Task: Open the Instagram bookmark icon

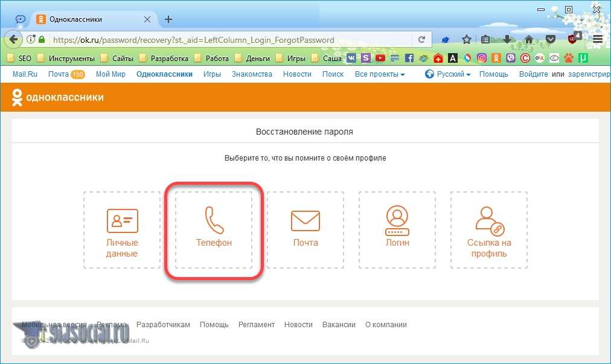Action: pos(482,59)
